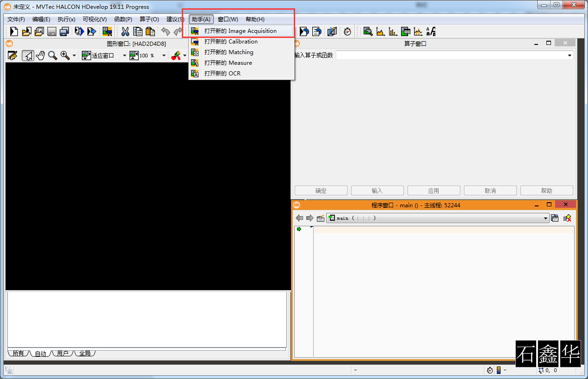Click the clear graphics window pencil icon

[12, 56]
